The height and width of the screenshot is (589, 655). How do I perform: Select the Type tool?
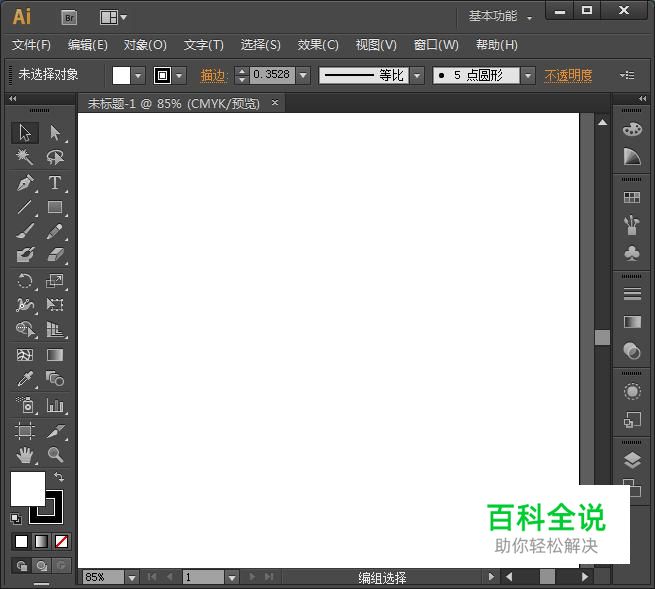(55, 183)
